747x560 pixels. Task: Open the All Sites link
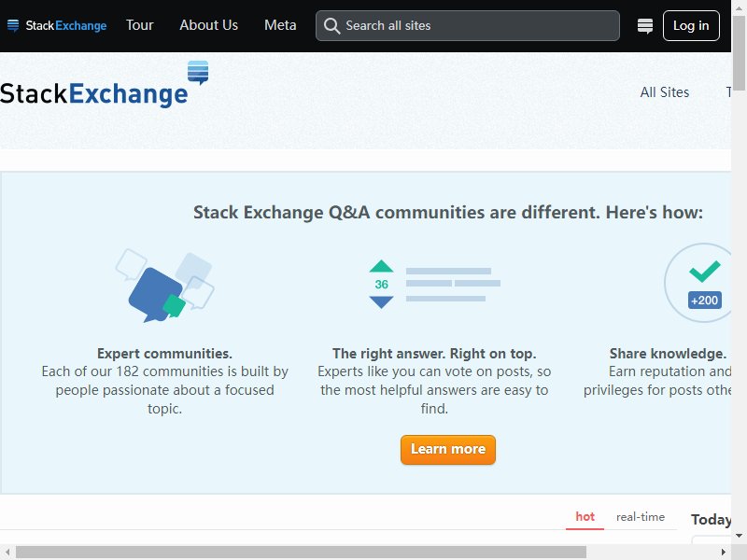pyautogui.click(x=665, y=92)
